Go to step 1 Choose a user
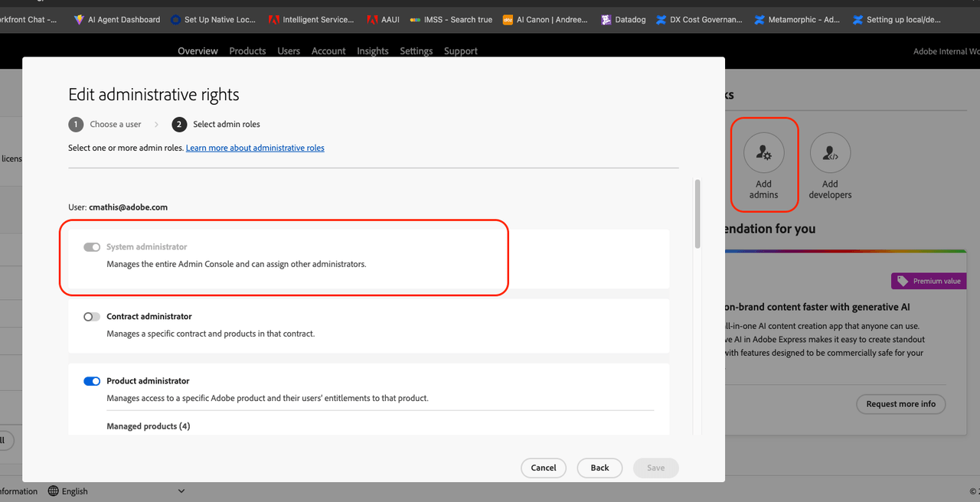The image size is (980, 502). point(105,125)
